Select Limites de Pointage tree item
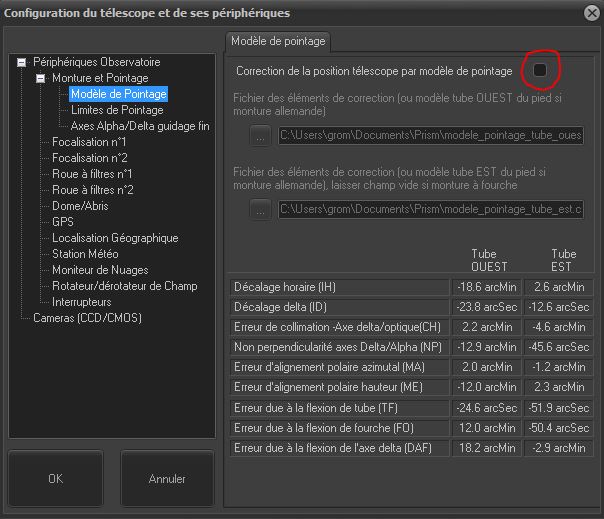This screenshot has height=519, width=604. click(117, 110)
